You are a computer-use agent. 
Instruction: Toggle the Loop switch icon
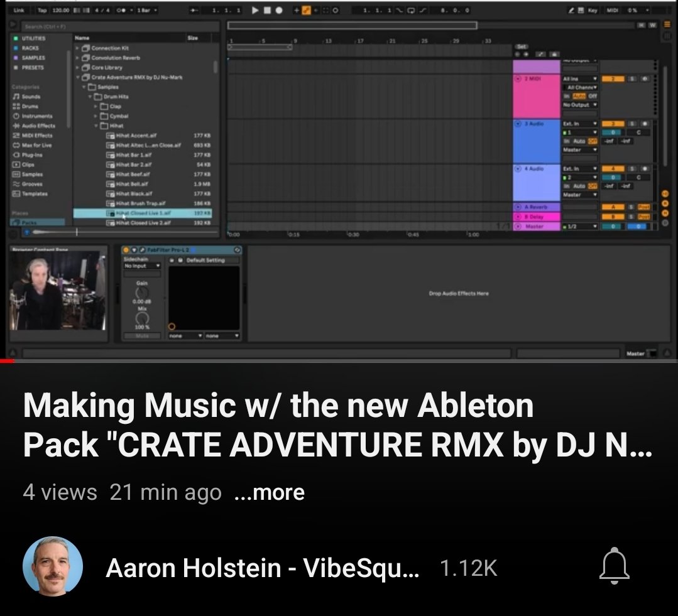(x=410, y=10)
